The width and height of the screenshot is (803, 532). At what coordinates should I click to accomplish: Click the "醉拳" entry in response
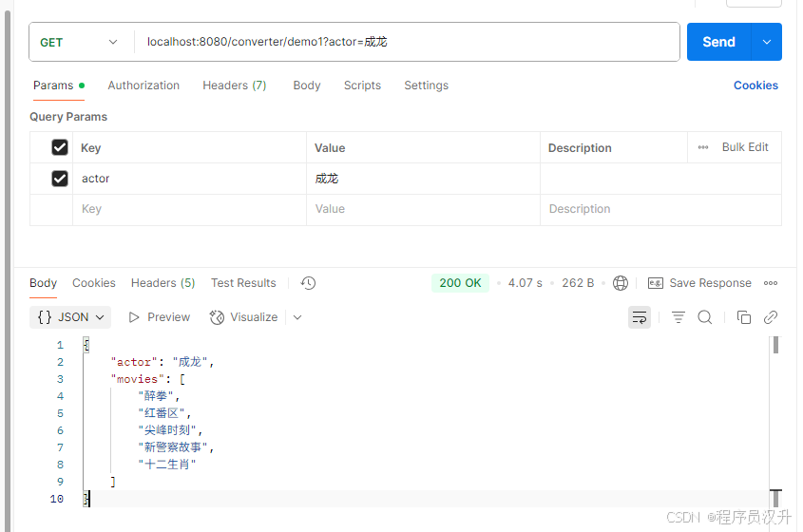pyautogui.click(x=156, y=396)
